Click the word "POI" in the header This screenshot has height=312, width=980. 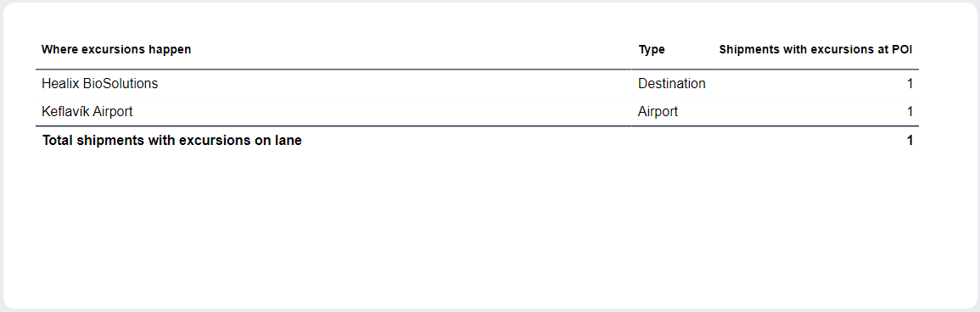coord(903,49)
